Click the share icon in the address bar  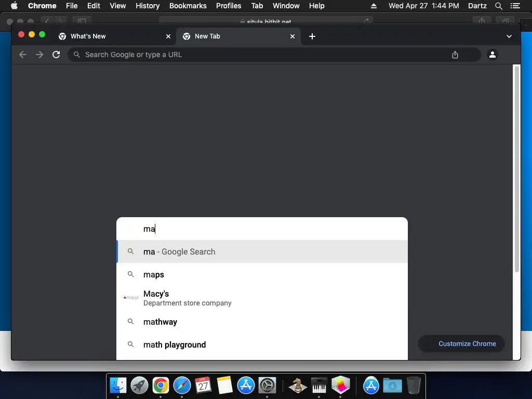tap(455, 55)
